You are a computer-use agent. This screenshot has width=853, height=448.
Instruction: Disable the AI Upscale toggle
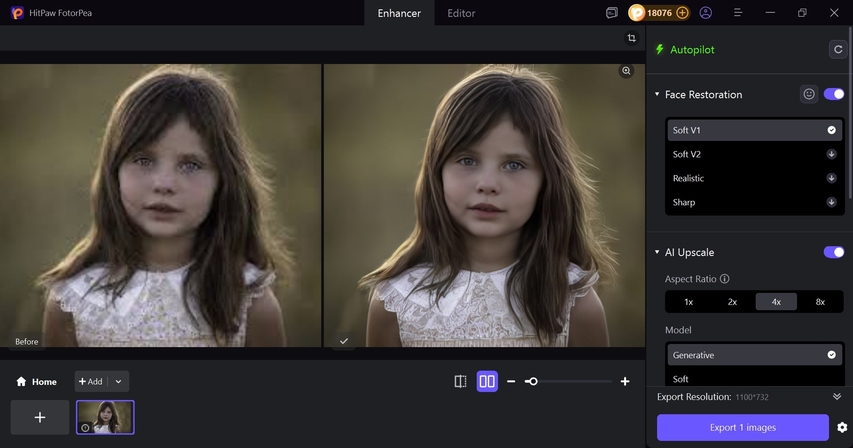point(833,252)
